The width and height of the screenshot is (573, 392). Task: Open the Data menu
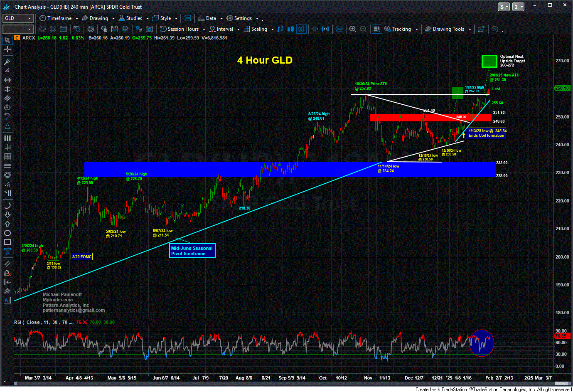207,18
